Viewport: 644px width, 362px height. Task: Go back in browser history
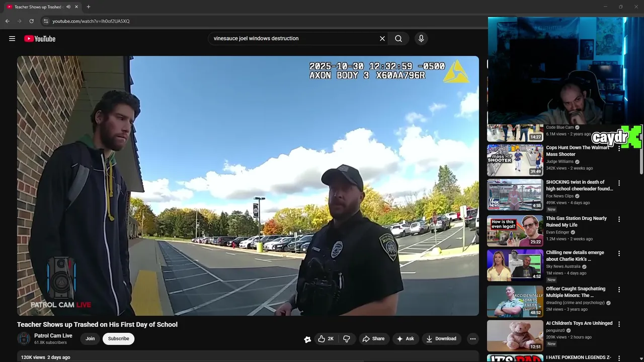7,21
